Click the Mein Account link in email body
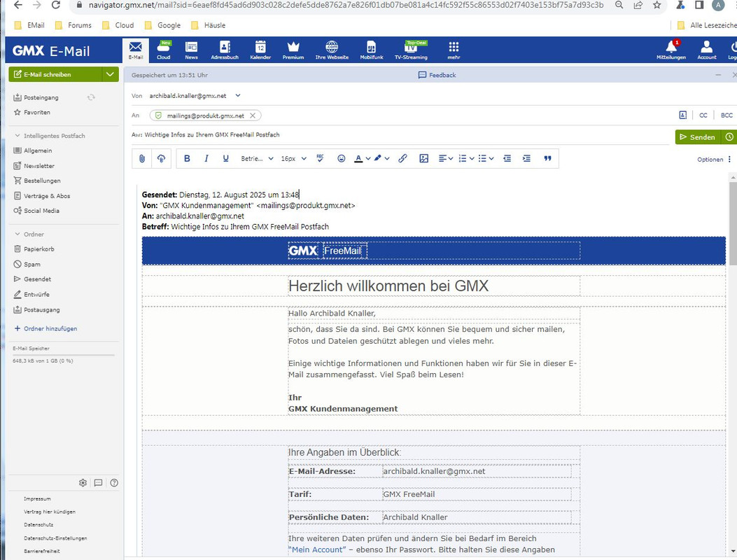 pos(317,549)
